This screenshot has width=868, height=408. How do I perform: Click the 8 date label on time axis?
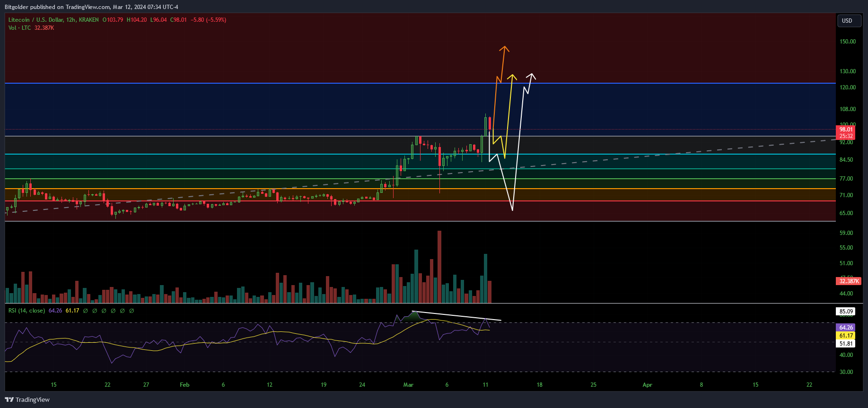point(701,385)
